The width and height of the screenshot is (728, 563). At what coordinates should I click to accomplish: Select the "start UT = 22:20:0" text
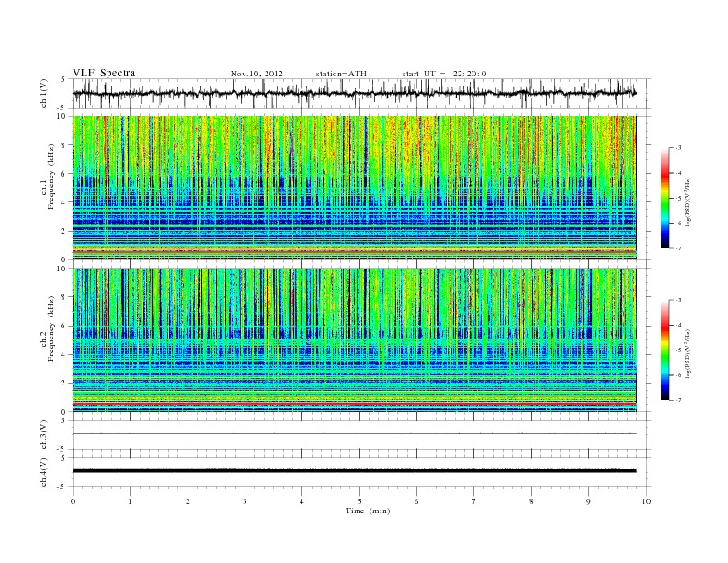click(444, 74)
